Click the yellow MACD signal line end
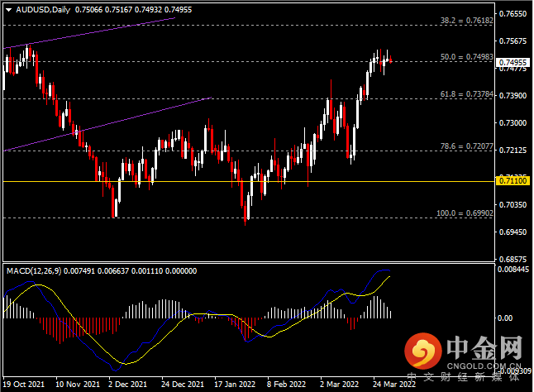The width and height of the screenshot is (534, 392). pos(389,277)
